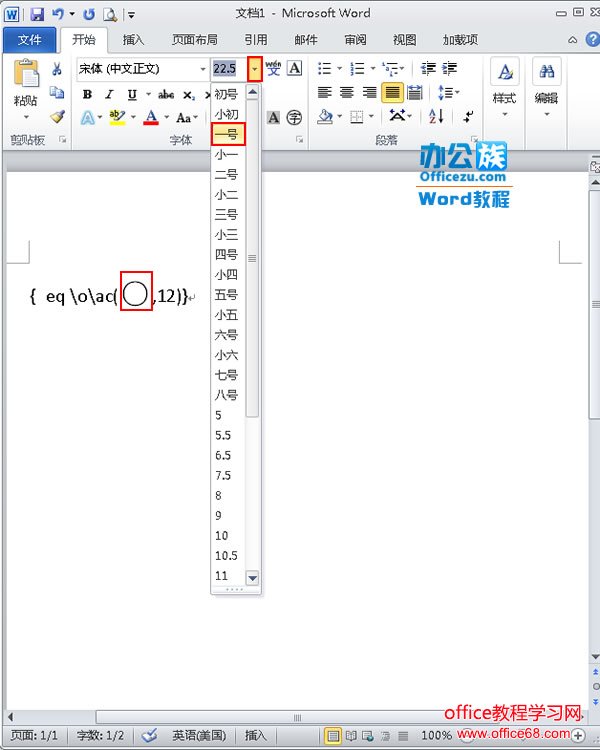The image size is (600, 750).
Task: Open the font name dropdown arrow
Action: (x=203, y=69)
